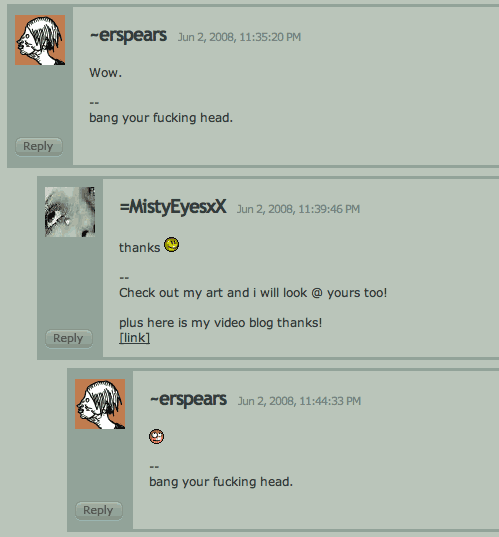This screenshot has height=537, width=499.
Task: Follow the [link] to the video blog
Action: tap(134, 338)
